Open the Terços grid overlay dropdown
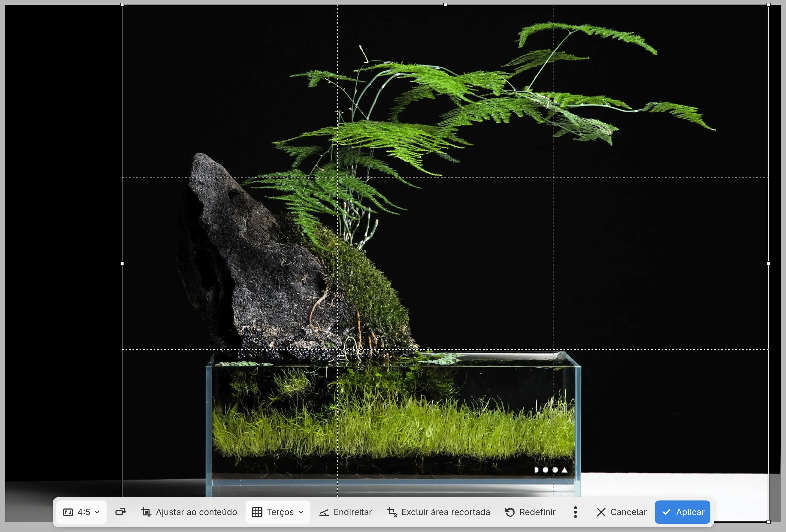The height and width of the screenshot is (532, 786). [x=278, y=512]
